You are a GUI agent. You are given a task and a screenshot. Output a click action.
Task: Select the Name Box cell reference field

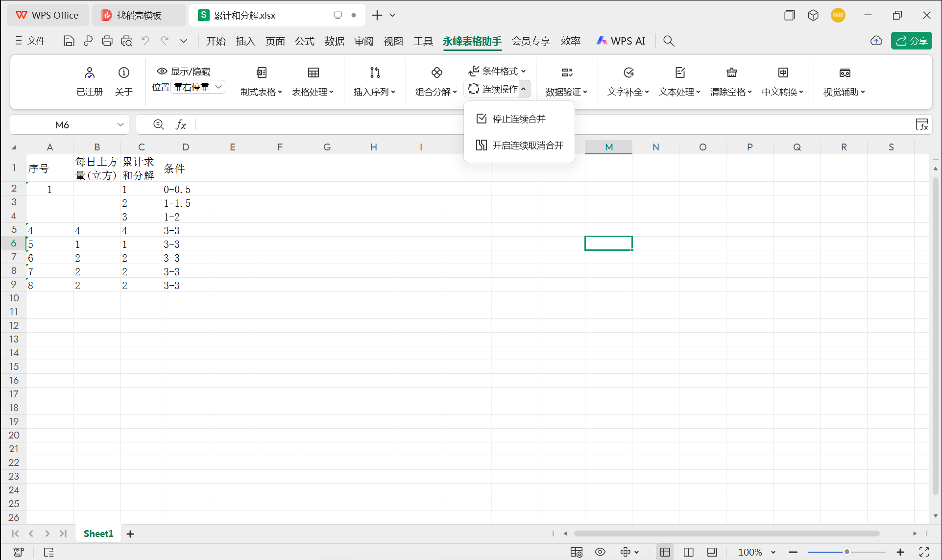(x=63, y=124)
